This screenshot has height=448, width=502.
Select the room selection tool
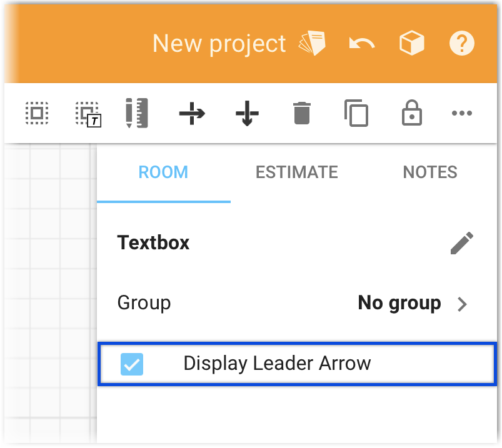[x=37, y=113]
